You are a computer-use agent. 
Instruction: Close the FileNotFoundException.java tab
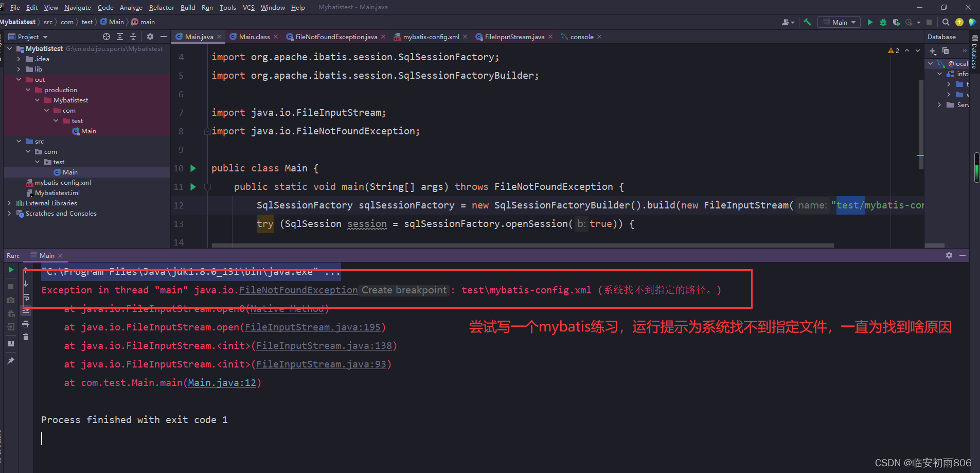coord(383,37)
